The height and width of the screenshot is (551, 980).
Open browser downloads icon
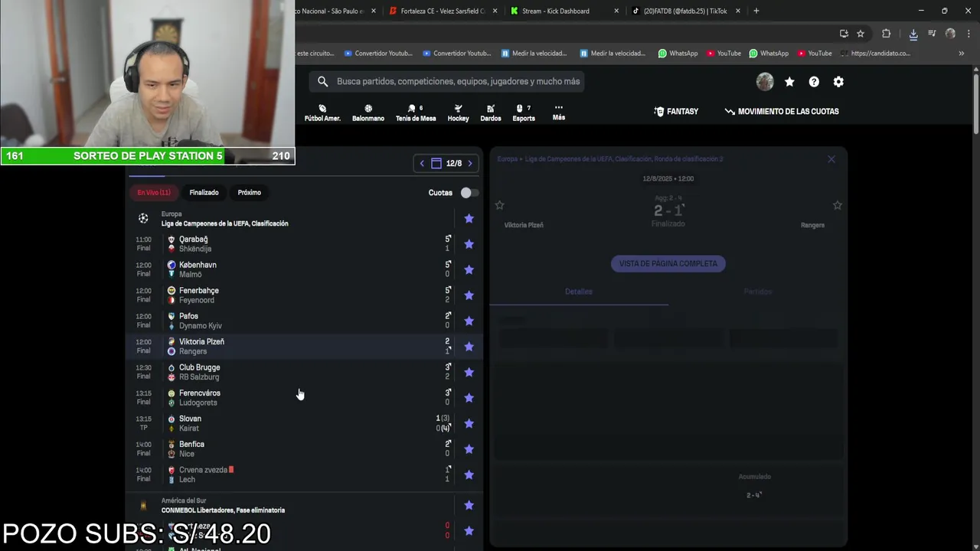point(913,34)
